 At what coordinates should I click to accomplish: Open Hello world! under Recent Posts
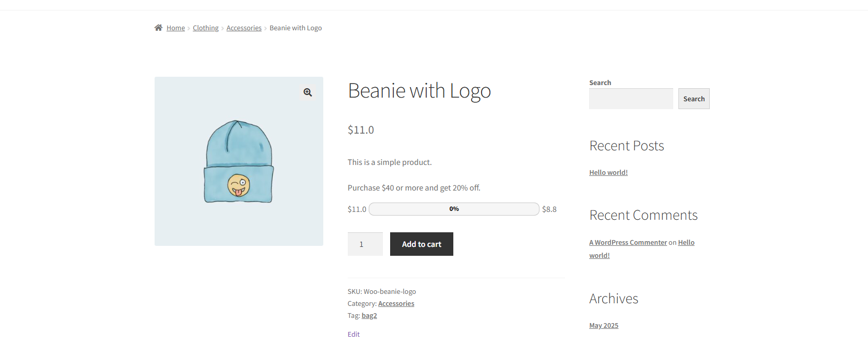[x=608, y=173]
